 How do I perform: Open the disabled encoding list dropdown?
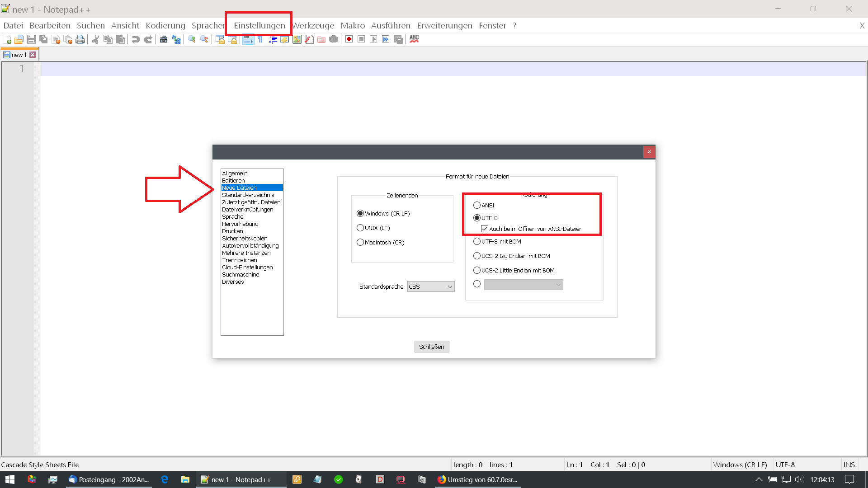523,285
